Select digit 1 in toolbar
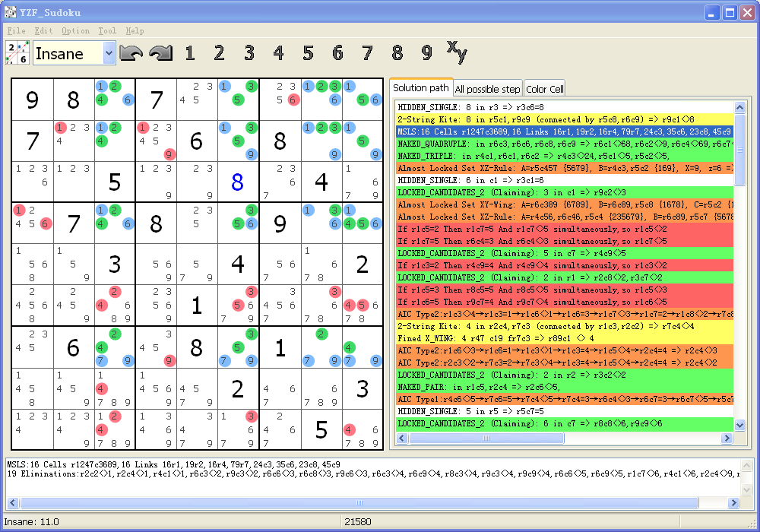 point(190,53)
